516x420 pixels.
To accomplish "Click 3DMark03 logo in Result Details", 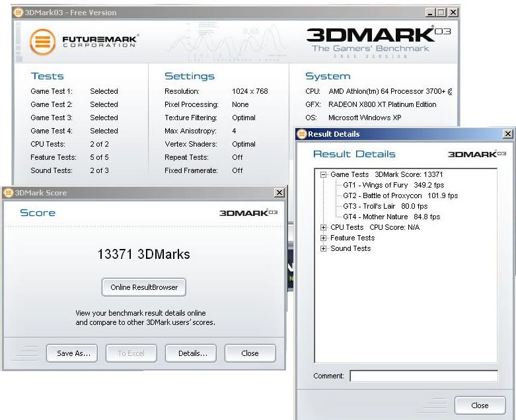I will point(477,154).
